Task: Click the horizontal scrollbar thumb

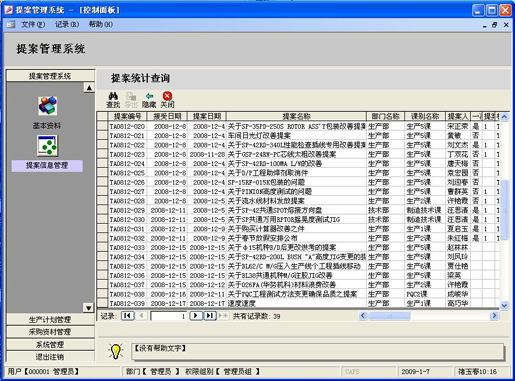Action: [x=389, y=316]
